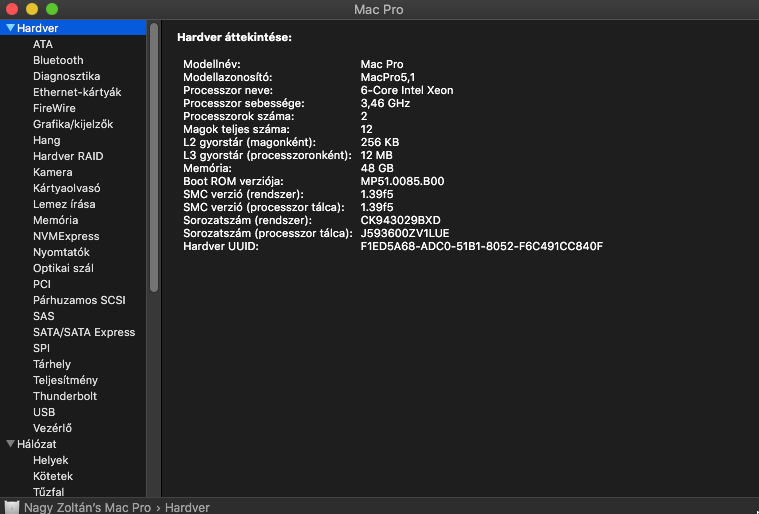Select PCI in the sidebar
Screen dimensions: 759x514
click(x=42, y=284)
